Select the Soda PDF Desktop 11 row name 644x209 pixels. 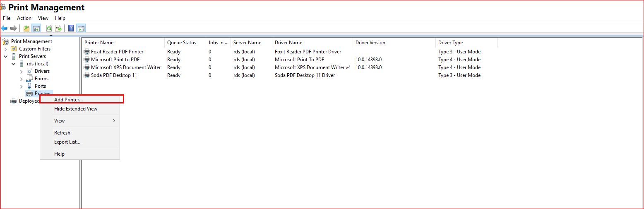(114, 75)
